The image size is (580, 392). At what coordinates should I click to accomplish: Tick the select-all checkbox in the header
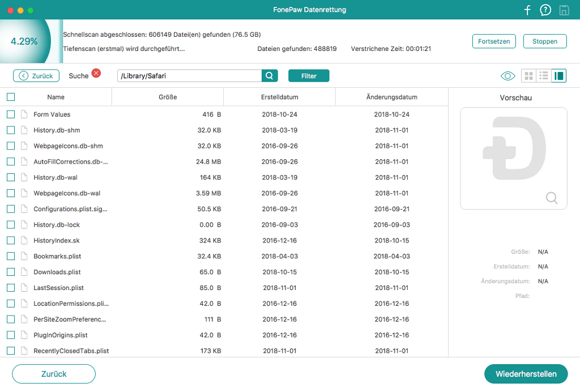click(11, 97)
